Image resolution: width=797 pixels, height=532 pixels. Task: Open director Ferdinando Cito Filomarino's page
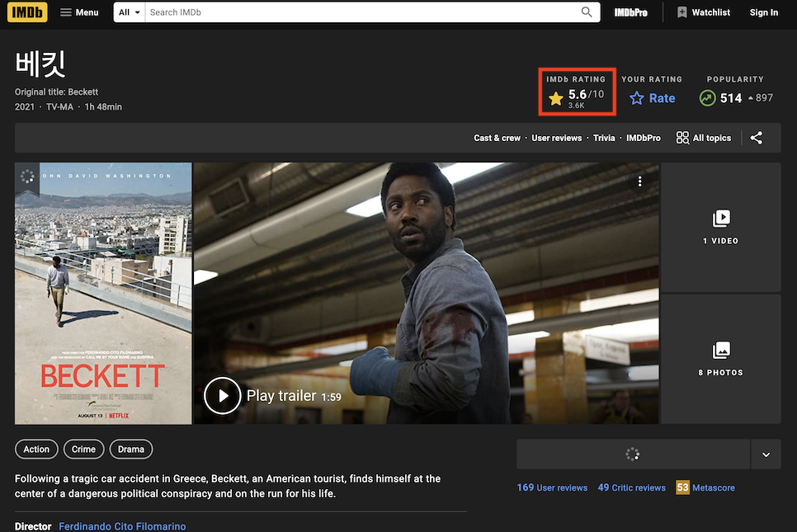122,526
